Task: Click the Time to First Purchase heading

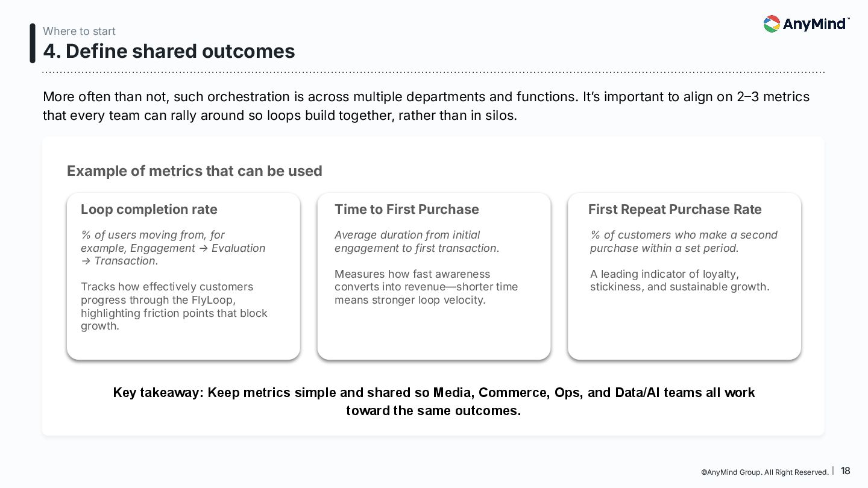Action: [x=406, y=210]
